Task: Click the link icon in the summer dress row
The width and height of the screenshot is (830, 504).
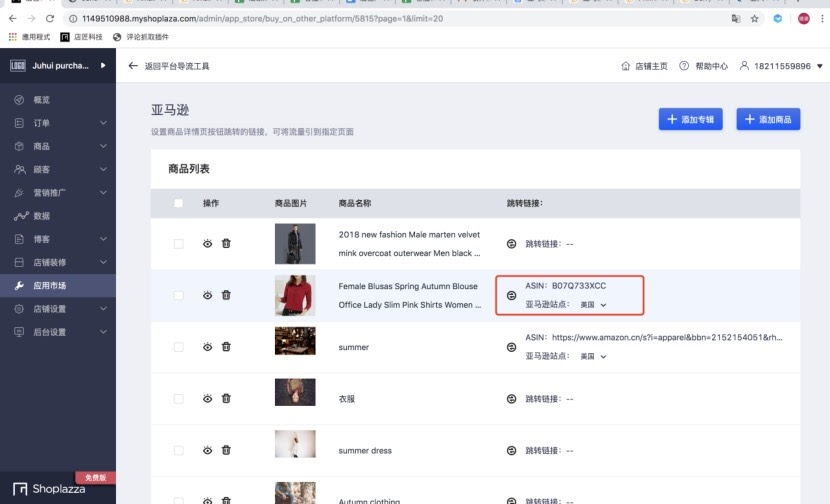Action: pos(511,451)
